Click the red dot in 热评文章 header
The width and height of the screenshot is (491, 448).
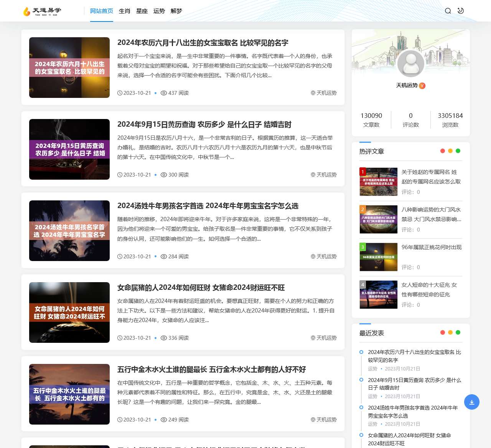click(x=443, y=151)
